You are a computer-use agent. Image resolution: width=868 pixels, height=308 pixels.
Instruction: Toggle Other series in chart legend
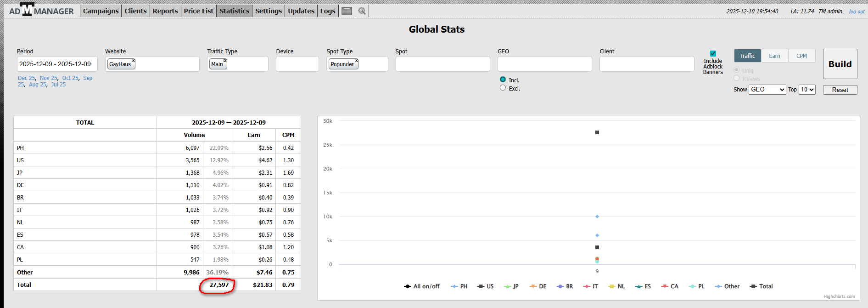click(x=728, y=286)
